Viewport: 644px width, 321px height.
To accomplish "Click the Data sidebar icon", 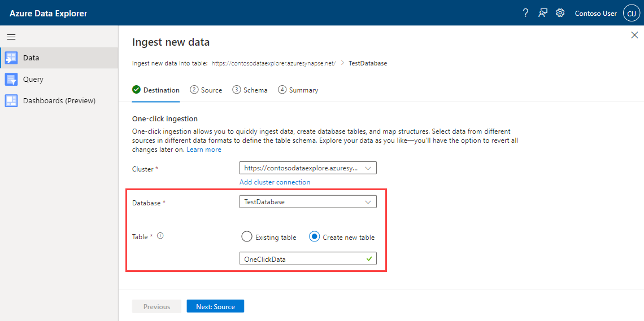I will coord(11,58).
